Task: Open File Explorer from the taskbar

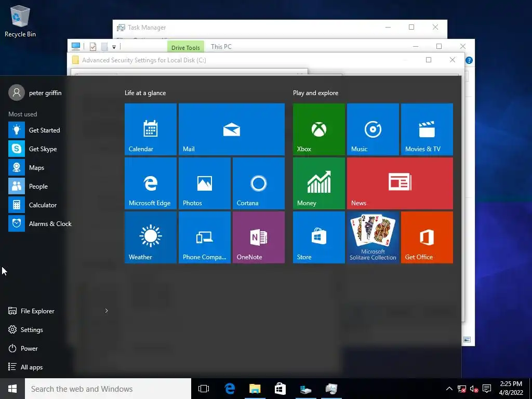Action: click(x=255, y=389)
